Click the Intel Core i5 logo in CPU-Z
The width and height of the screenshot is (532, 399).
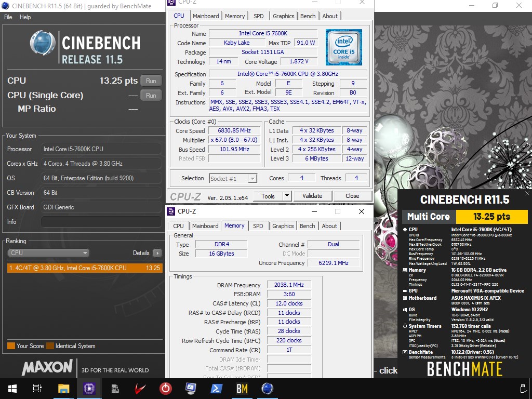tap(344, 47)
